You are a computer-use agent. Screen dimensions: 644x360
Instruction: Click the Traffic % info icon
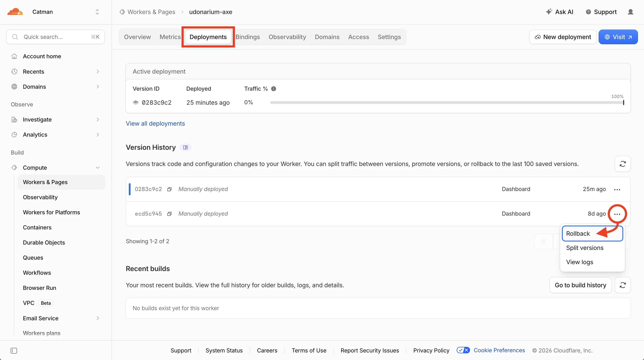point(274,89)
